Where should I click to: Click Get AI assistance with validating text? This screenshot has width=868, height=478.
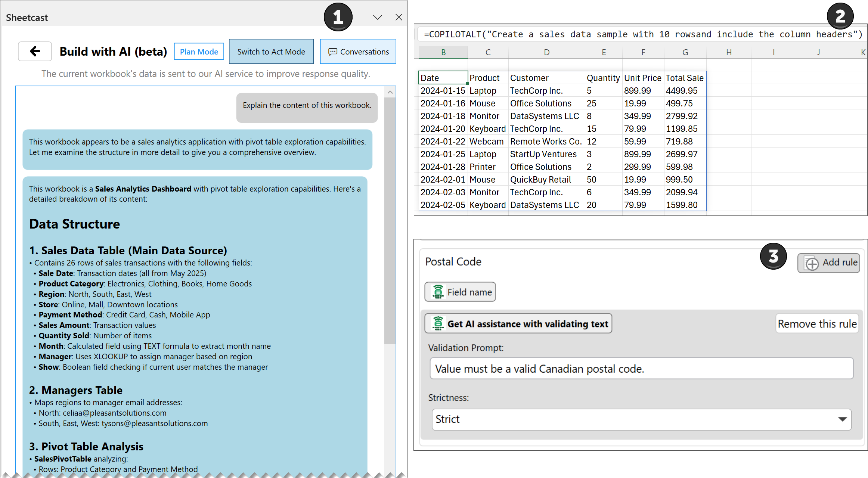click(x=518, y=324)
